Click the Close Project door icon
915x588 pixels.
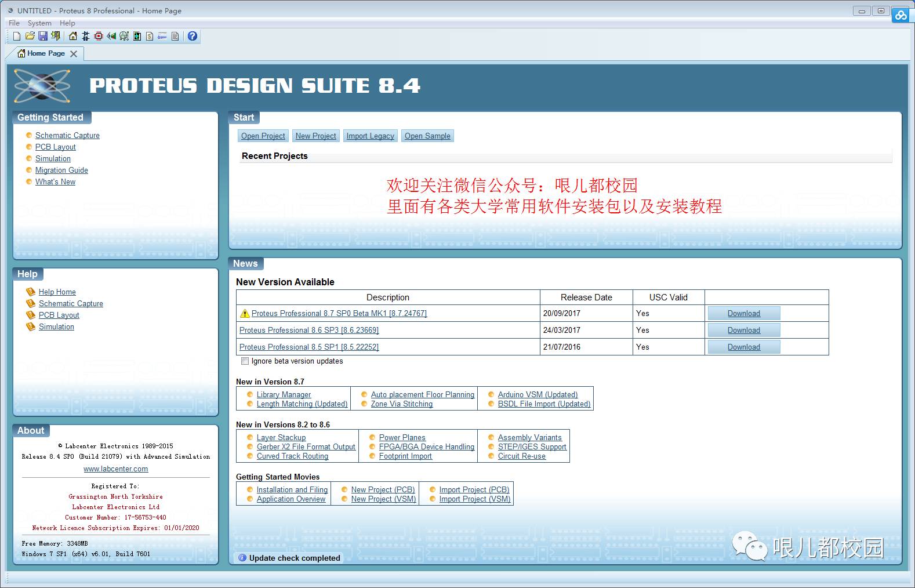tap(56, 36)
